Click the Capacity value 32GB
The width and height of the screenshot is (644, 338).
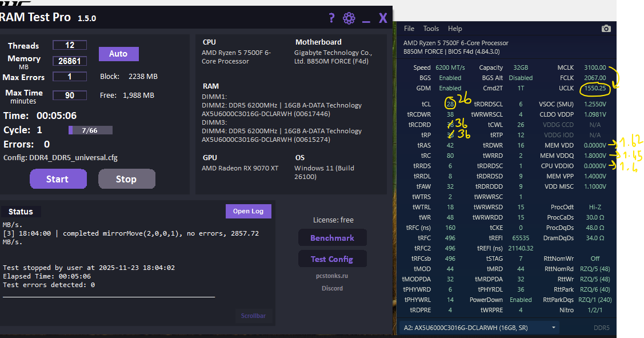tap(521, 67)
